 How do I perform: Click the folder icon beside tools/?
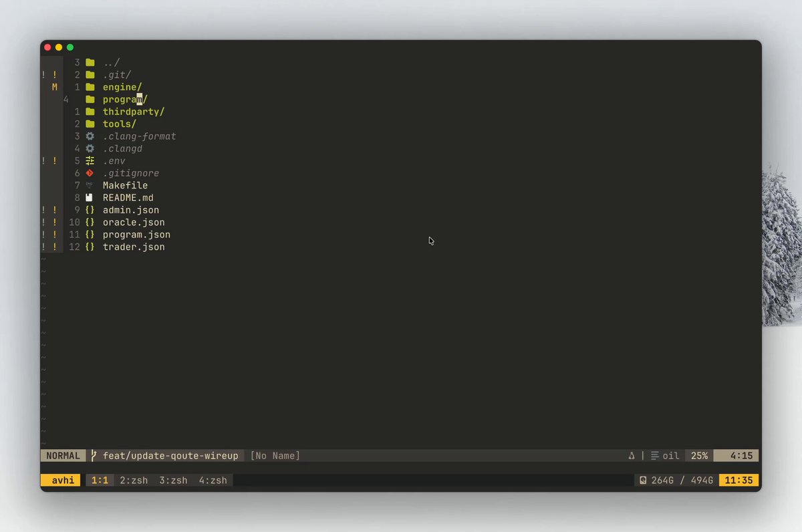click(90, 124)
